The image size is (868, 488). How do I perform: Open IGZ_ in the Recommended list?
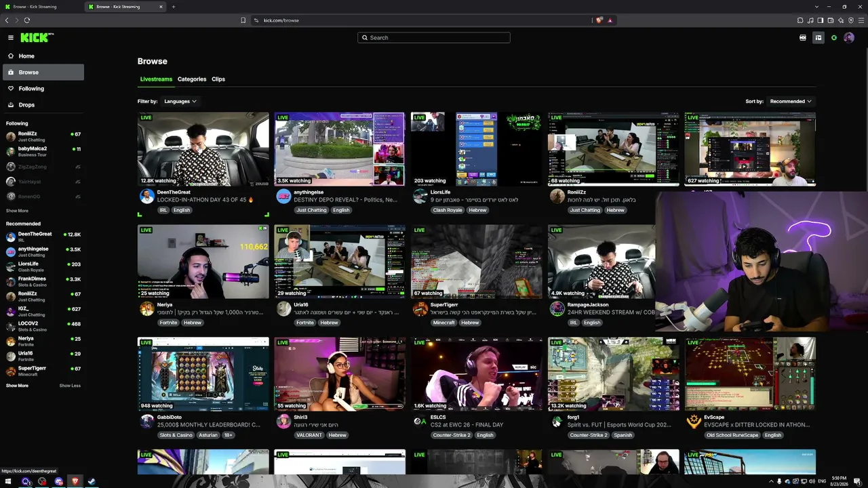tap(43, 312)
